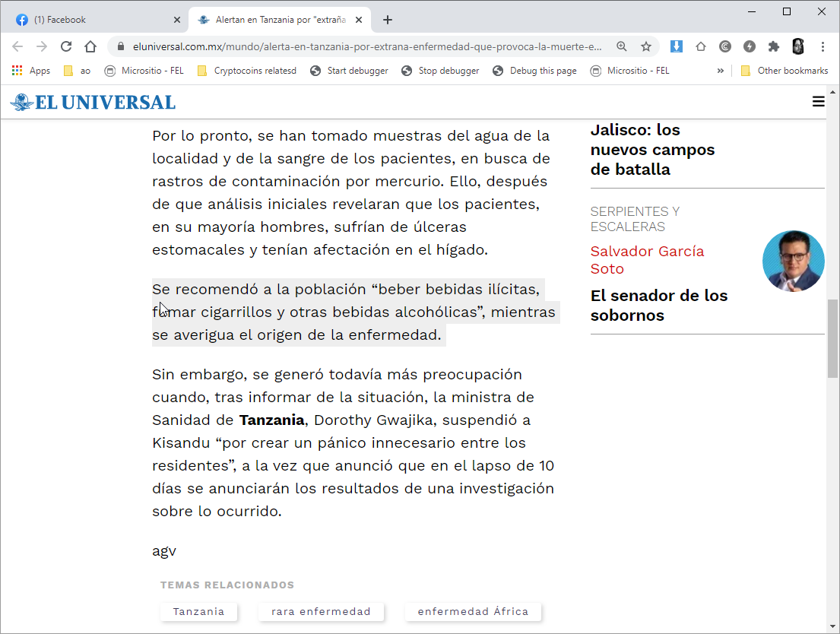840x634 pixels.
Task: Click the page scrollbar thumb
Action: pyautogui.click(x=832, y=339)
